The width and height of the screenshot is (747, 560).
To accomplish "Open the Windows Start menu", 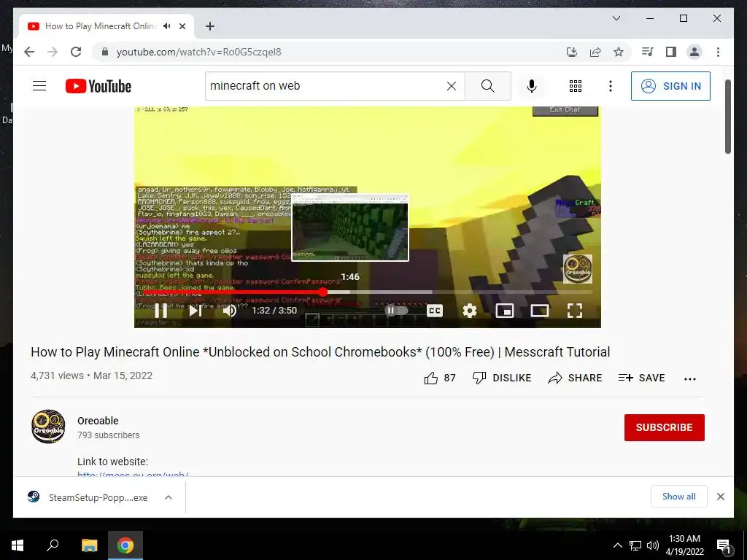I will tap(18, 545).
